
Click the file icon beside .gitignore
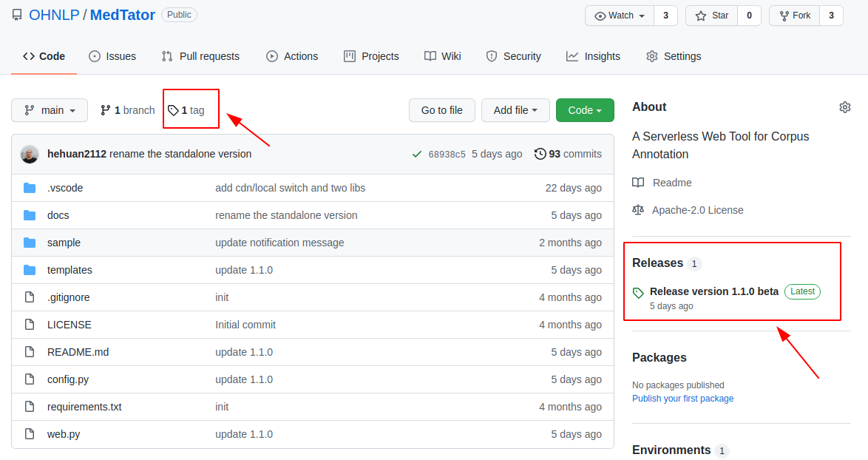click(30, 297)
